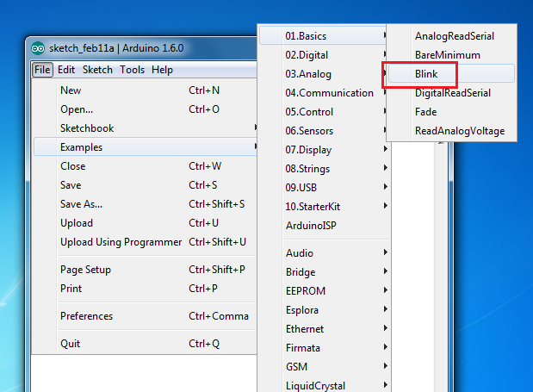Open Page Setup from File menu
The image size is (533, 392).
(x=146, y=270)
